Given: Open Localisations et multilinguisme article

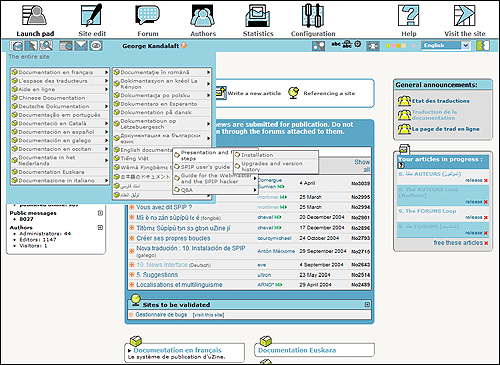Looking at the screenshot, I should click(179, 284).
